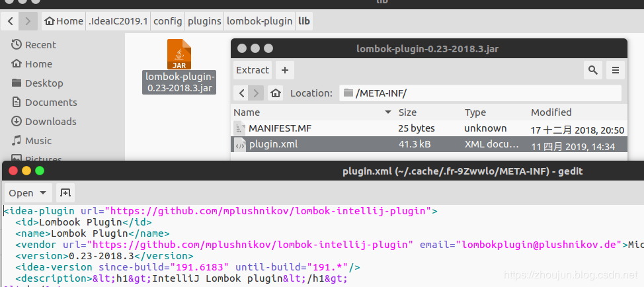Click the 'XML docu…' type cell
This screenshot has height=287, width=644.
point(492,145)
